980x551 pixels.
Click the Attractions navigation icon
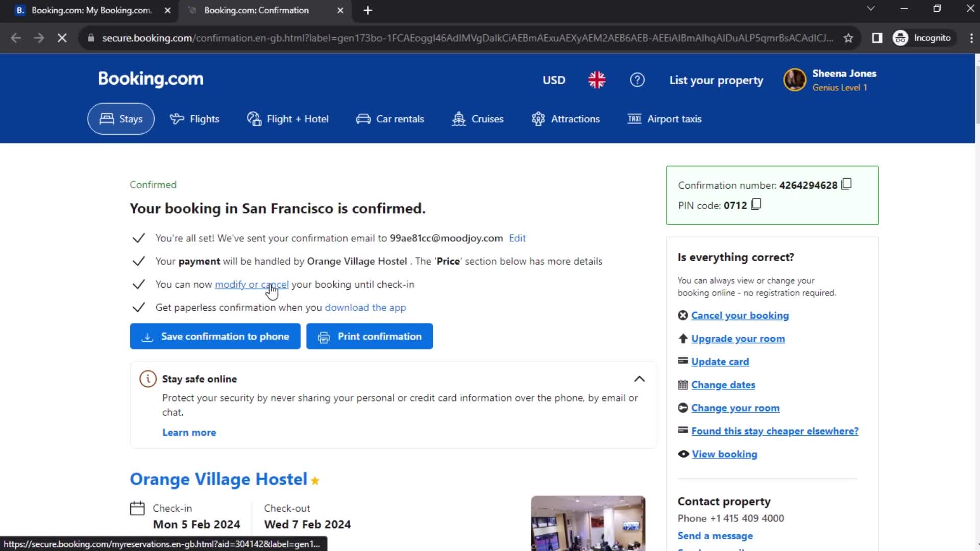[x=538, y=118]
